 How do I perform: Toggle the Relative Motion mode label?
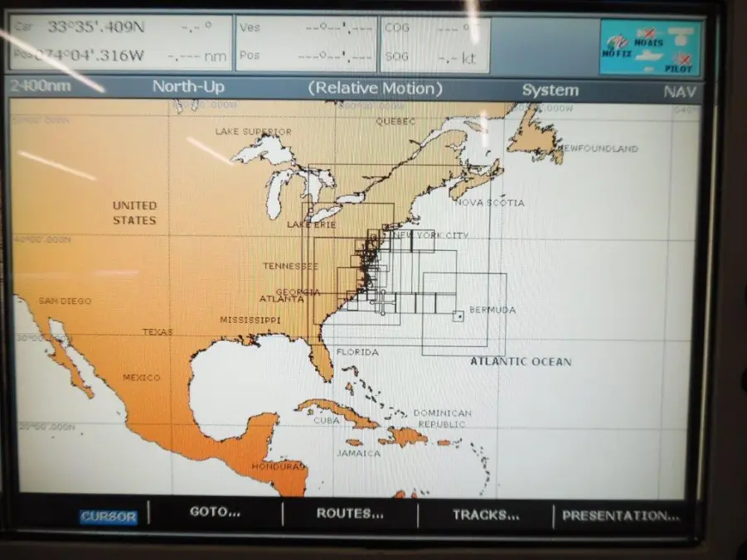375,89
